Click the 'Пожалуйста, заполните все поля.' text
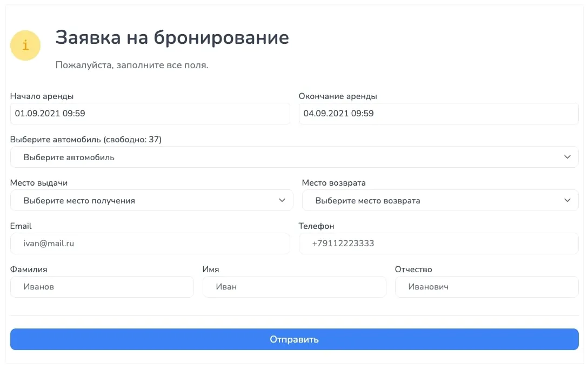Screen dimensions: 588x368 point(132,65)
